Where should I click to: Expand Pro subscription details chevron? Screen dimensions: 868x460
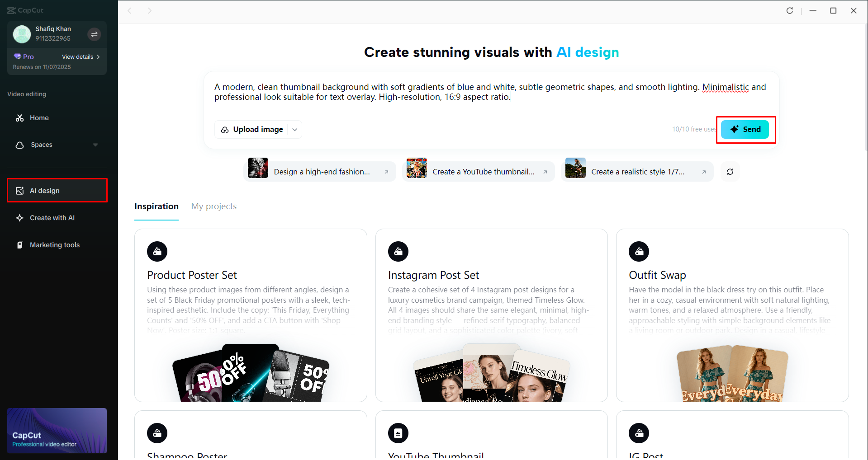coord(99,57)
